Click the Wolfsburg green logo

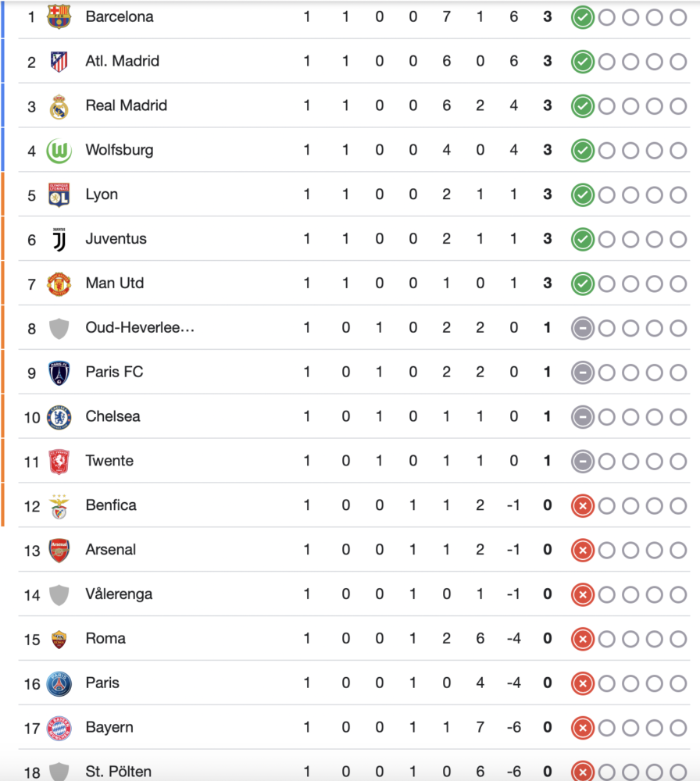59,151
